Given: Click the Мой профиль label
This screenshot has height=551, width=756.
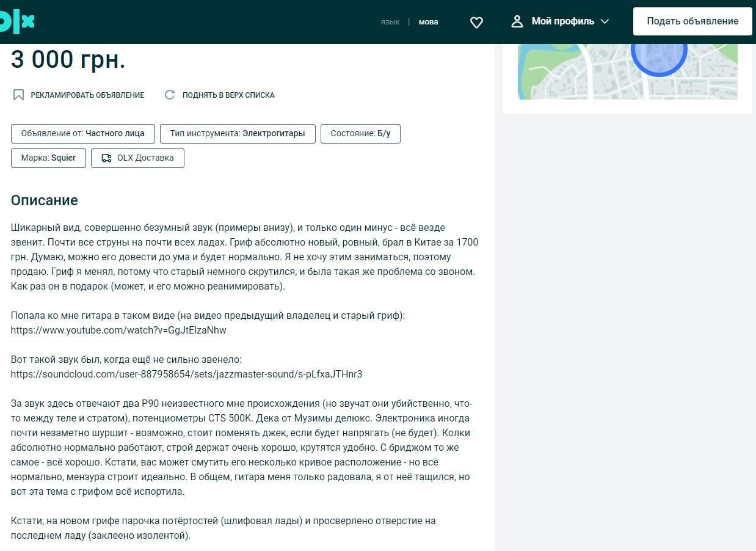Looking at the screenshot, I should 562,21.
